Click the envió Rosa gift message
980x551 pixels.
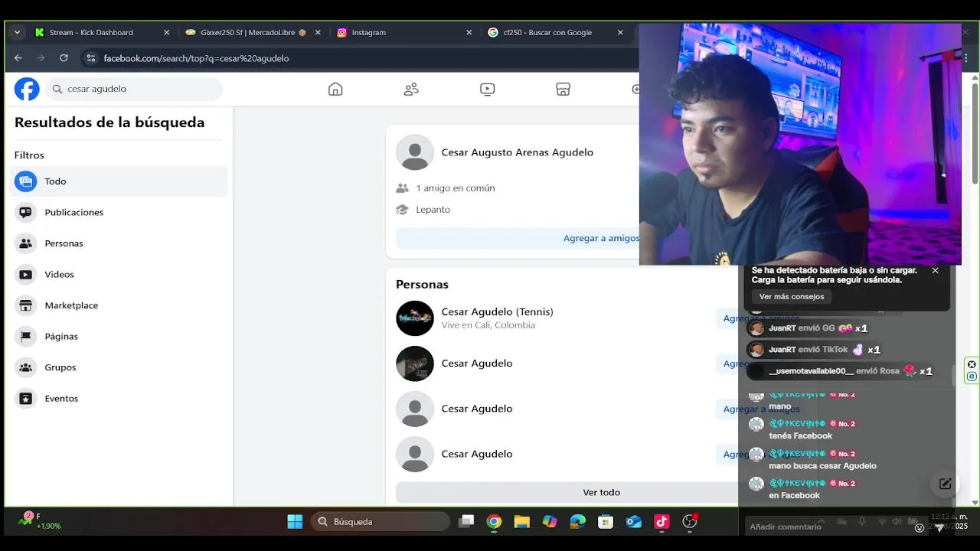click(841, 371)
